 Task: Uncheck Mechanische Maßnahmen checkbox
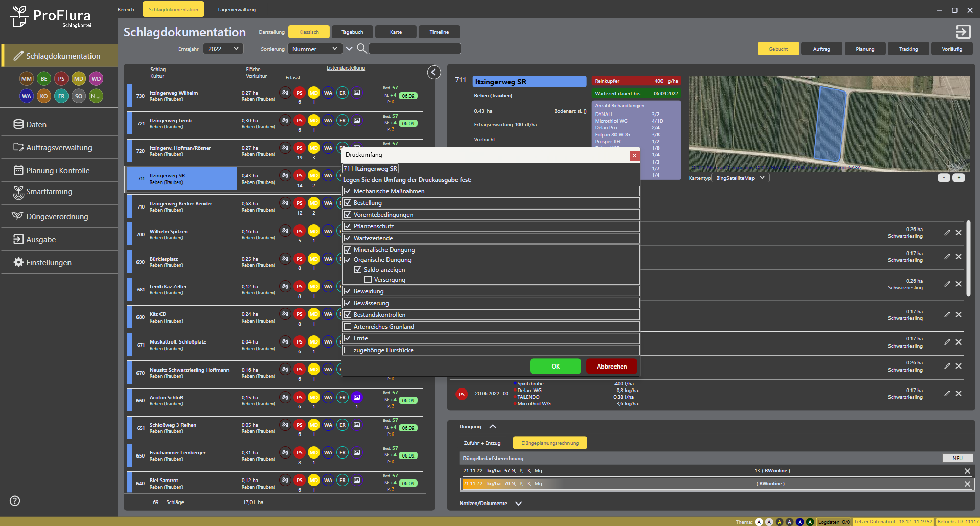pyautogui.click(x=348, y=191)
